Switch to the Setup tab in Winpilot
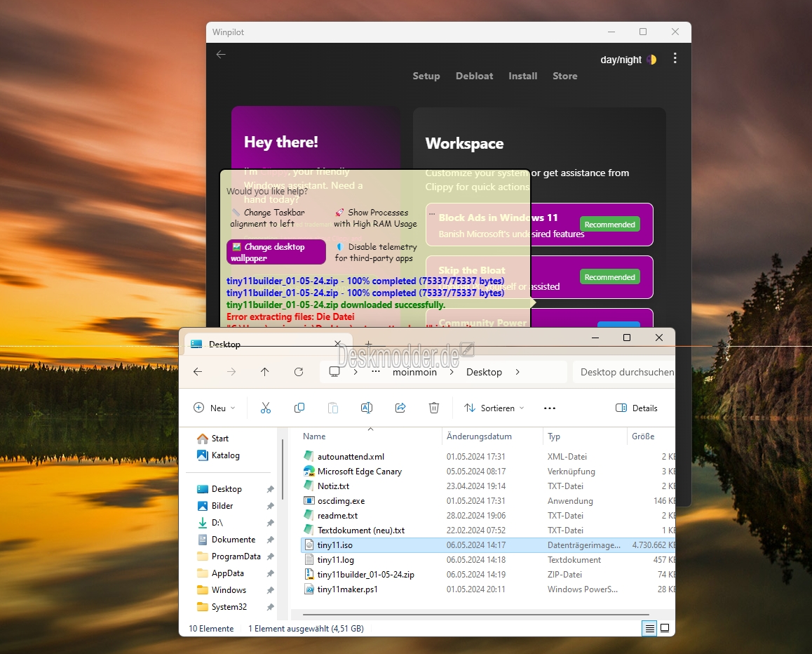812x654 pixels. [426, 76]
